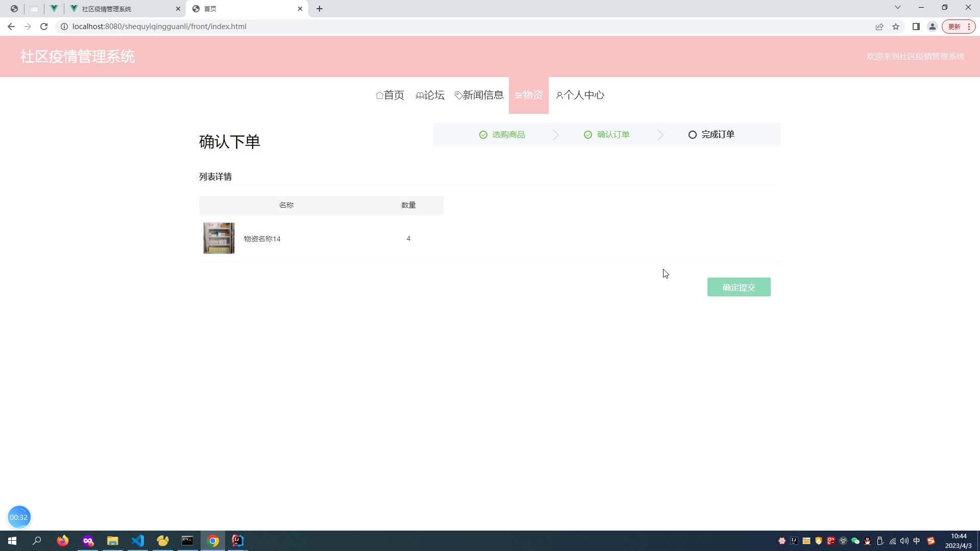Open the purple mask app in taskbar
This screenshot has height=551, width=980.
[x=88, y=541]
